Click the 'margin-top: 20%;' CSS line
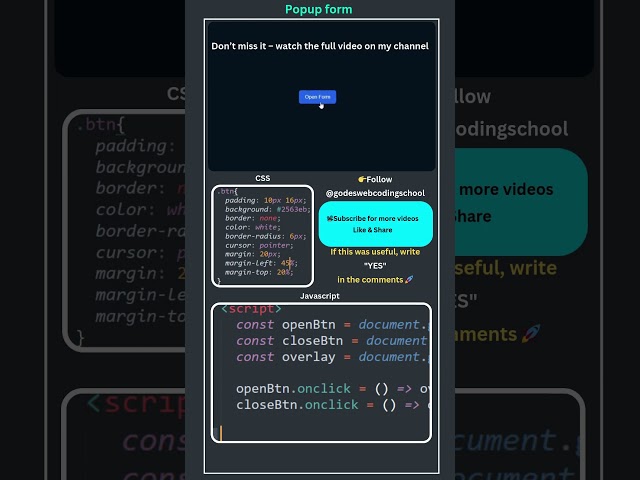The height and width of the screenshot is (480, 640). [259, 272]
